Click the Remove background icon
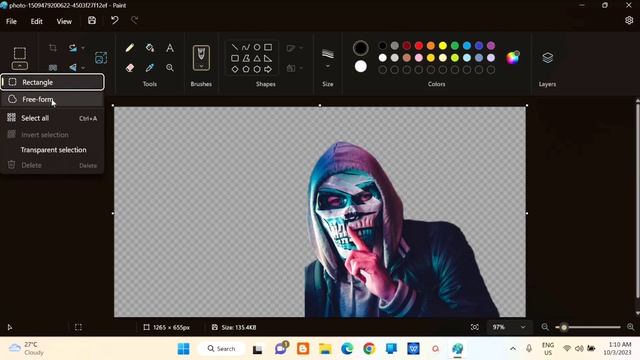The width and height of the screenshot is (640, 360). (x=101, y=58)
